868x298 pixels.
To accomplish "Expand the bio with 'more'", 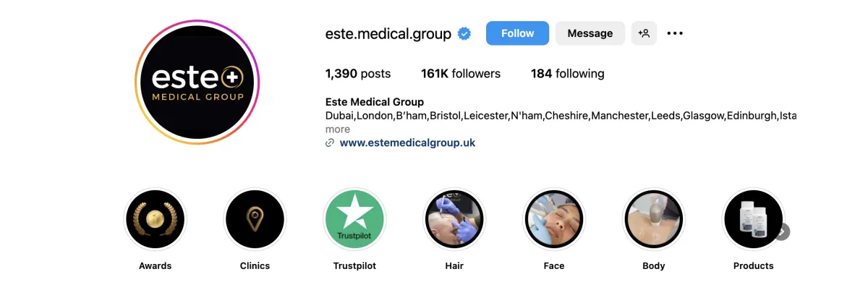I will click(338, 129).
